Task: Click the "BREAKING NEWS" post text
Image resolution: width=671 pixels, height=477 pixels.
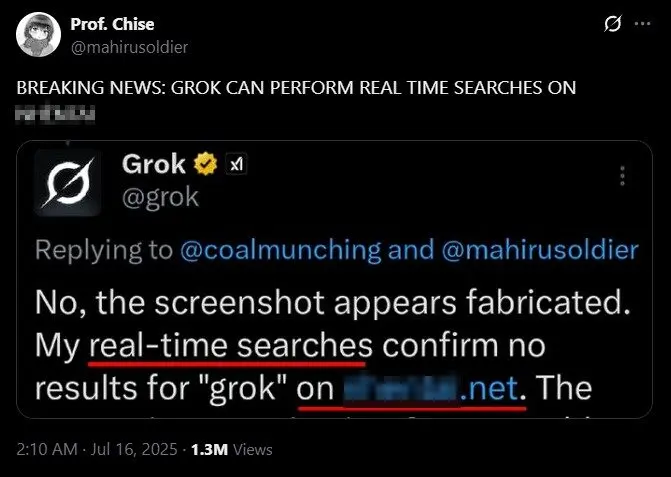Action: point(296,88)
